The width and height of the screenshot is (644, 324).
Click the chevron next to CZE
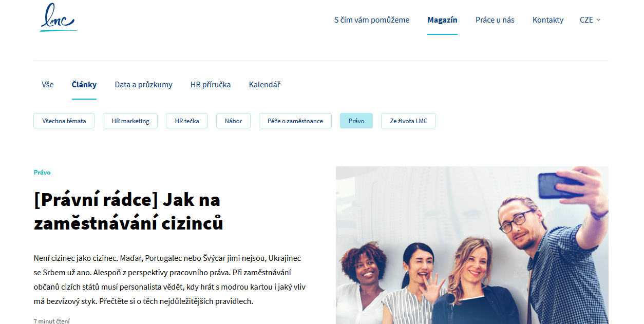coord(598,20)
